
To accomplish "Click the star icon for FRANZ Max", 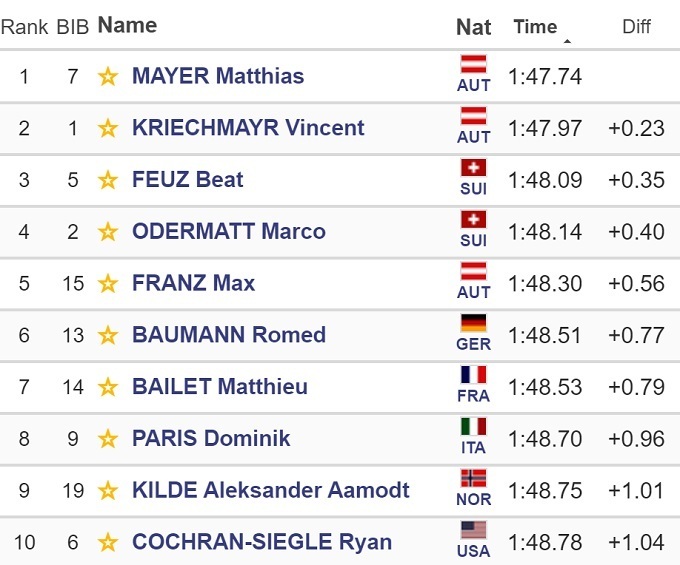I will coord(108,284).
